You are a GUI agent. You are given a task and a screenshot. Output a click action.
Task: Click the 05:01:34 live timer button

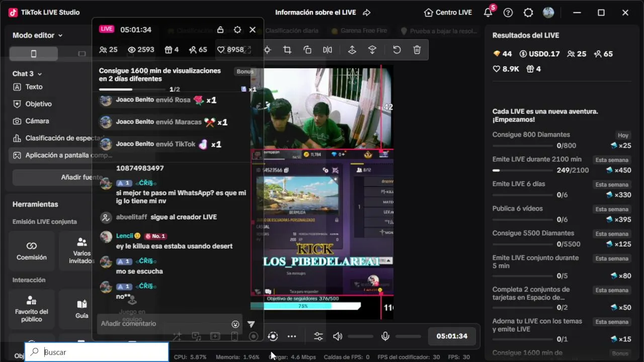pyautogui.click(x=452, y=336)
